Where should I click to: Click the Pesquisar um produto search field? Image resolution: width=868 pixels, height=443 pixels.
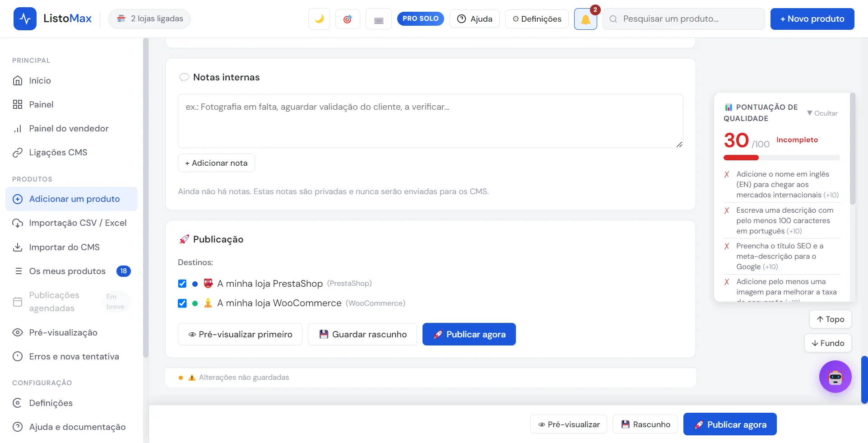click(684, 19)
